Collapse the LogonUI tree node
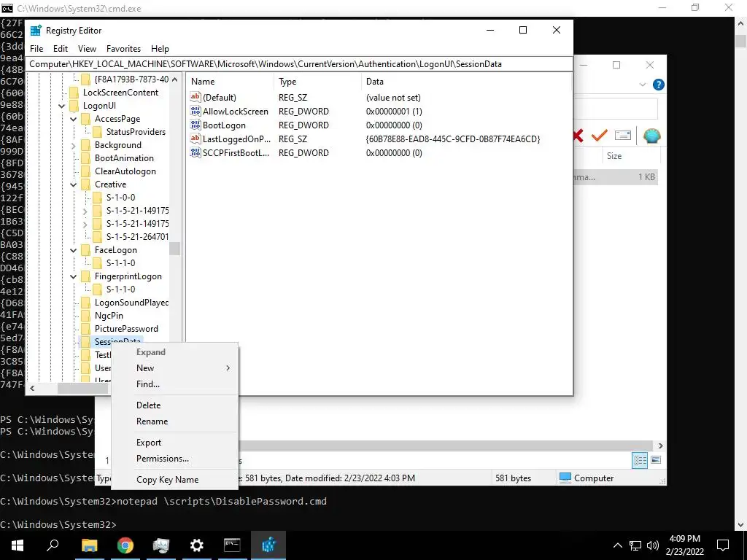 [x=62, y=106]
